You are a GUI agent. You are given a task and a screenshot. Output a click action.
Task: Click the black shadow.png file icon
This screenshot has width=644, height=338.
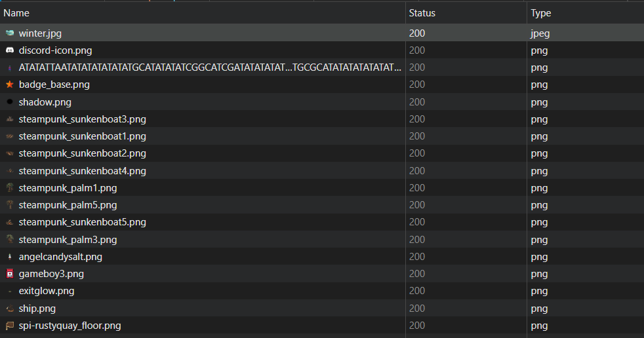9,102
